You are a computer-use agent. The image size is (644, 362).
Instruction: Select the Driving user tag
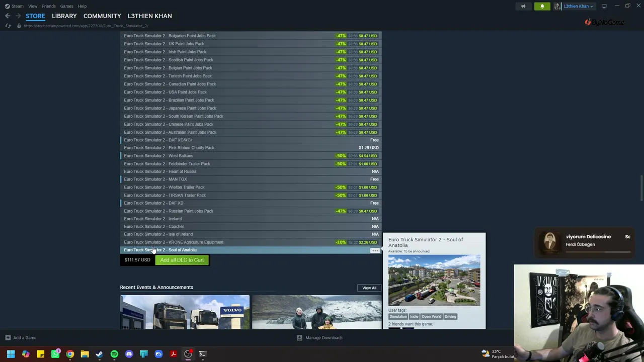click(x=450, y=317)
